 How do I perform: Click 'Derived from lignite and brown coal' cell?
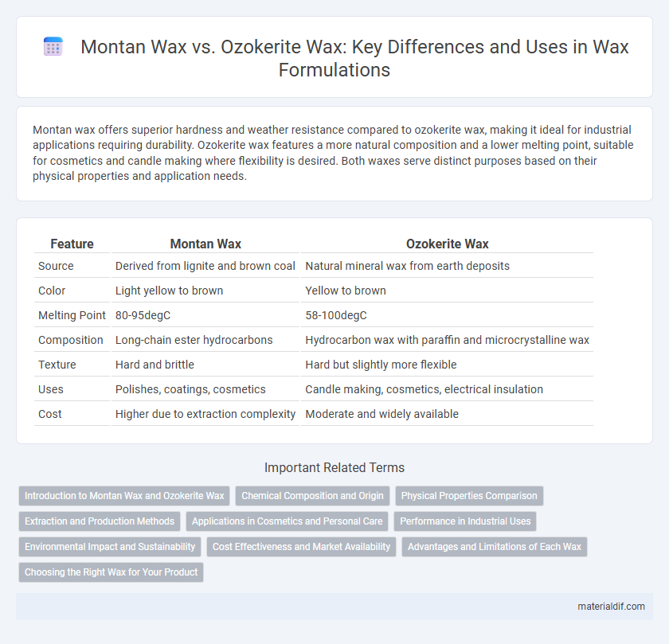click(205, 266)
